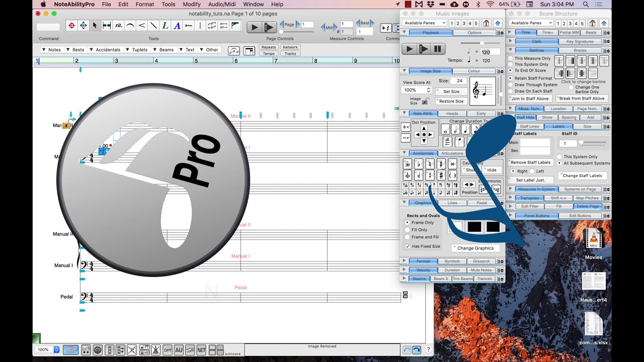
Task: Open Available Panes in Music Images
Action: [425, 23]
